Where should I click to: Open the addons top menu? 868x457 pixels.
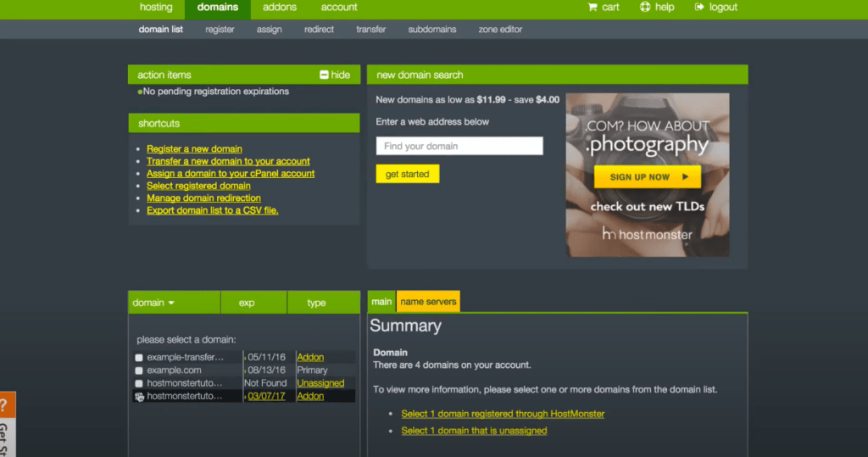click(x=280, y=8)
